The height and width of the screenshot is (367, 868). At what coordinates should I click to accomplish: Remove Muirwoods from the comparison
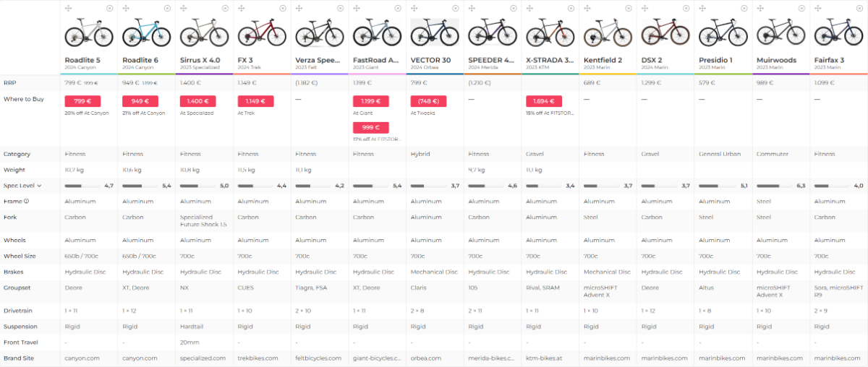pyautogui.click(x=801, y=8)
